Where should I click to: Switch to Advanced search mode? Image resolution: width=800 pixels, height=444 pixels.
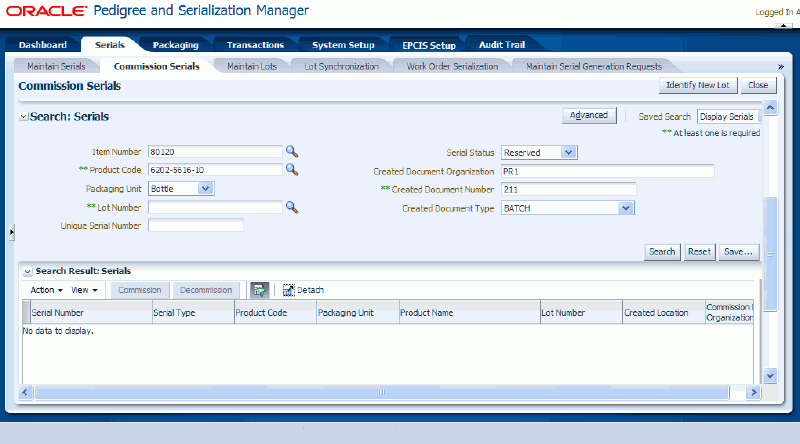tap(589, 115)
